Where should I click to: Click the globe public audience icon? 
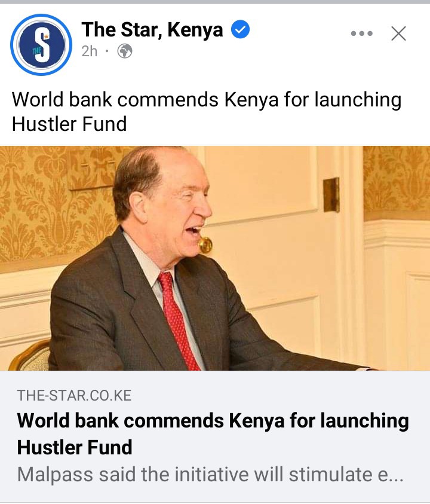point(125,51)
